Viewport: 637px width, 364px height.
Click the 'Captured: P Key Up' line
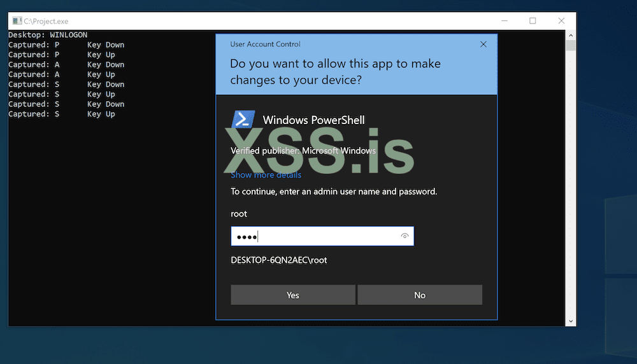pos(62,55)
